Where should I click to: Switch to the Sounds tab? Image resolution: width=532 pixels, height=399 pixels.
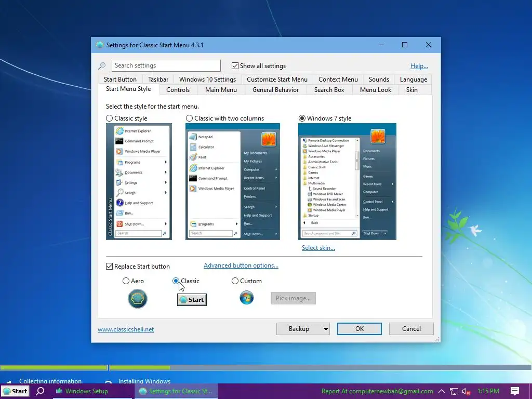pos(379,79)
